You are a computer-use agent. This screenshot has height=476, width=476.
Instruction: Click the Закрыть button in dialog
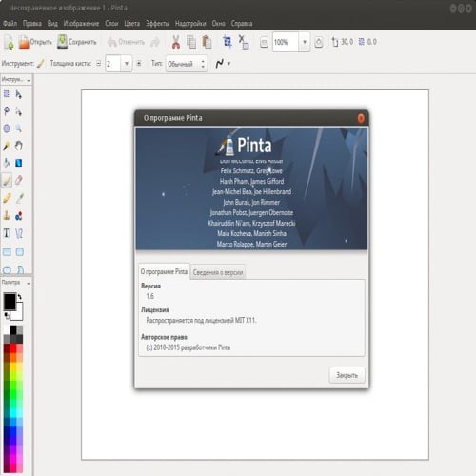[347, 375]
